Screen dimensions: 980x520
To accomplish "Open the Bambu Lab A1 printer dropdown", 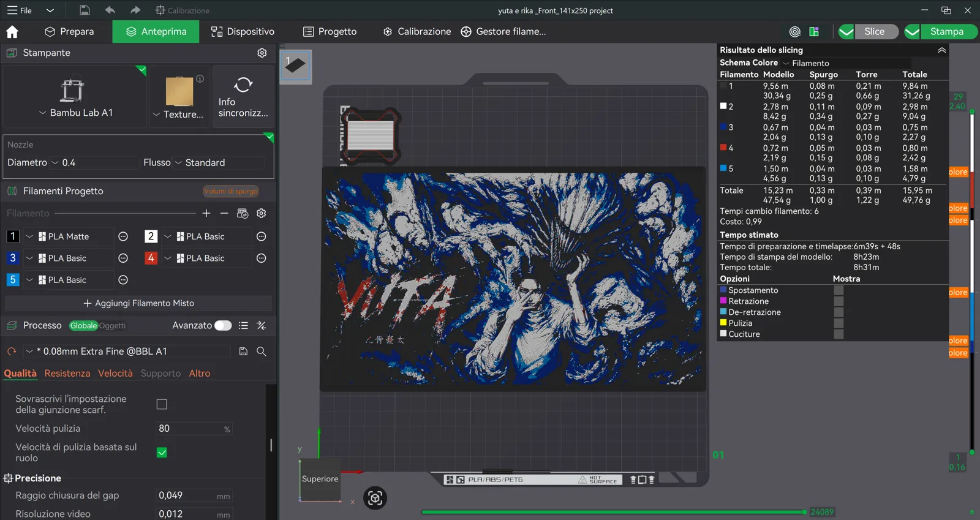I will pos(75,113).
